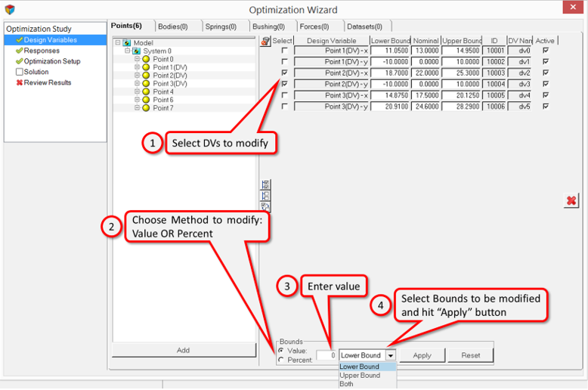Click the trash icon beside the Select header

click(x=265, y=41)
